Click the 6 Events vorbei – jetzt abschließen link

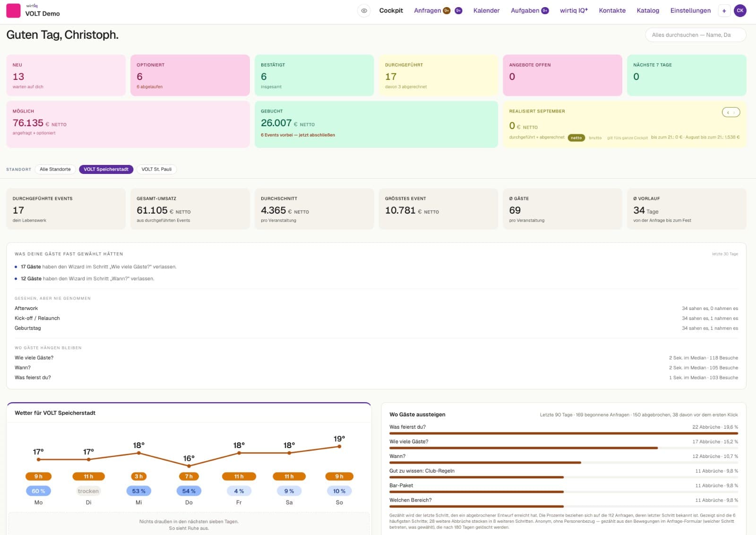coord(298,135)
